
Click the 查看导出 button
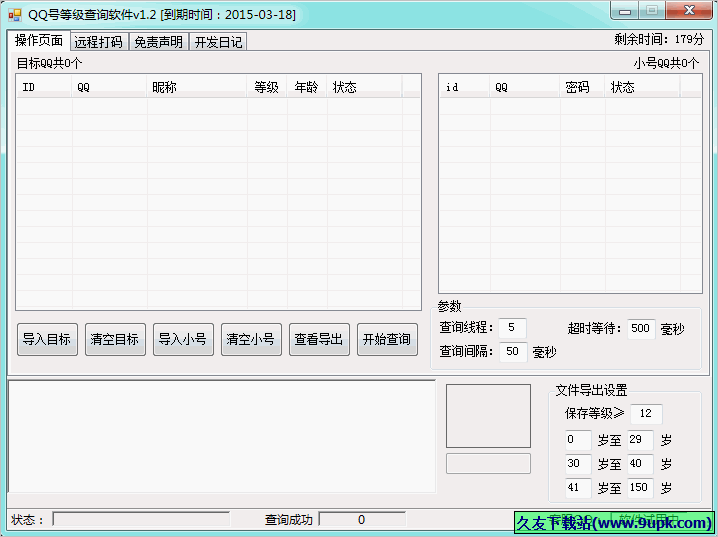[x=319, y=339]
